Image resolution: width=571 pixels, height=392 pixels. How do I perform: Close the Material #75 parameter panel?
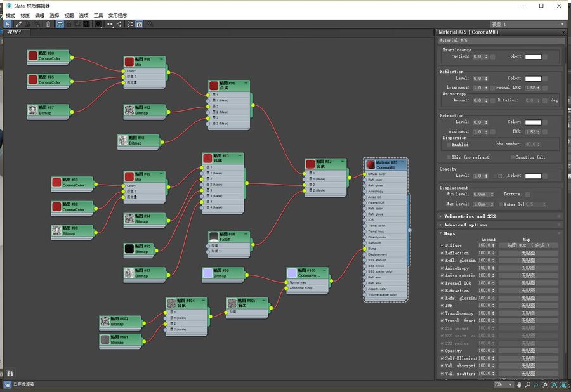564,32
